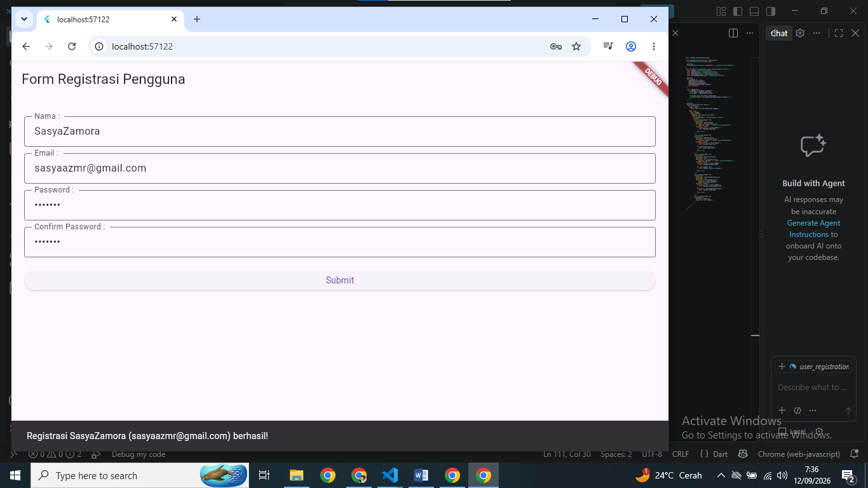Screen dimensions: 868x488
Task: Toggle VS Code bottom panel layout
Action: pos(754,11)
